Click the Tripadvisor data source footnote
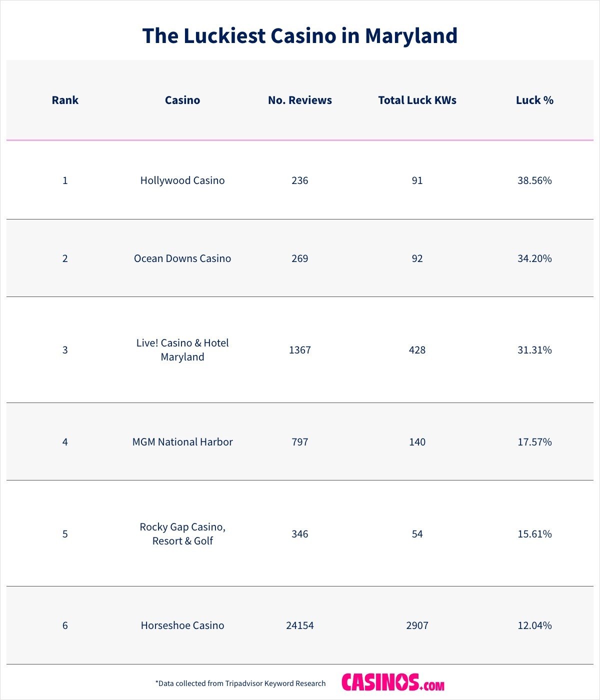Screen dimensions: 600x700 point(240,683)
